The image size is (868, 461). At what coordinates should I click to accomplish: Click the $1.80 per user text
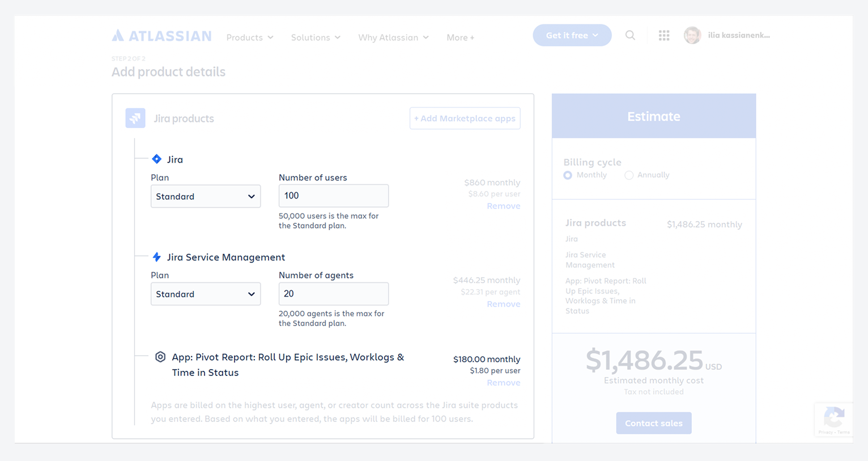point(495,371)
